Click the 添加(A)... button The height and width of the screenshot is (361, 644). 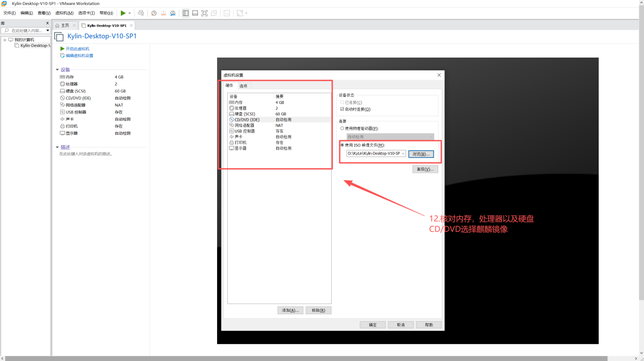click(x=290, y=310)
